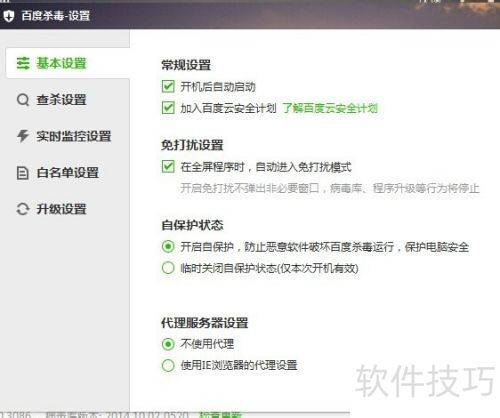The width and height of the screenshot is (500, 418).
Task: Select 不使用代理 radio button
Action: 168,344
